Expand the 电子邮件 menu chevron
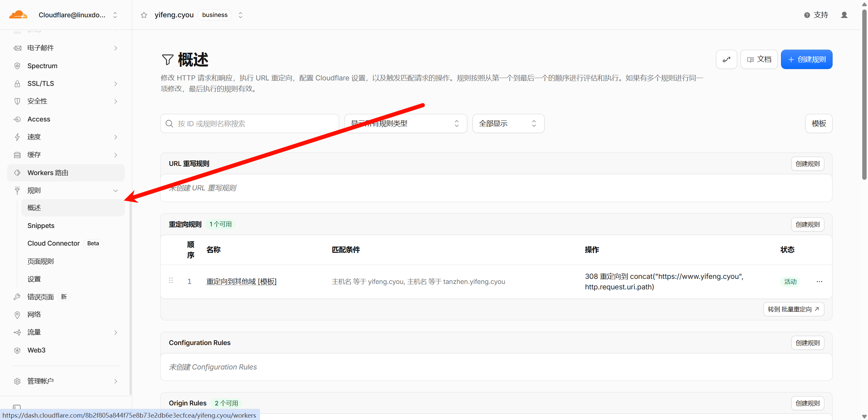 116,48
